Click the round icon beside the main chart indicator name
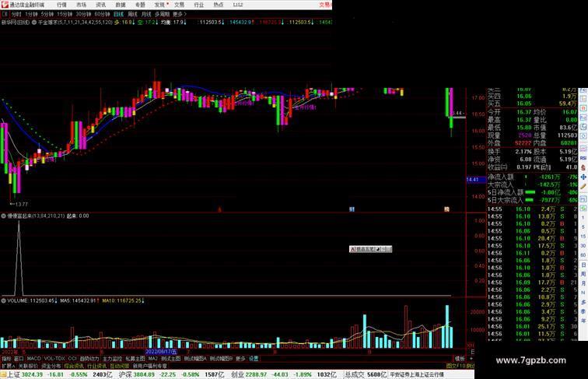This screenshot has width=588, height=379. point(34,23)
